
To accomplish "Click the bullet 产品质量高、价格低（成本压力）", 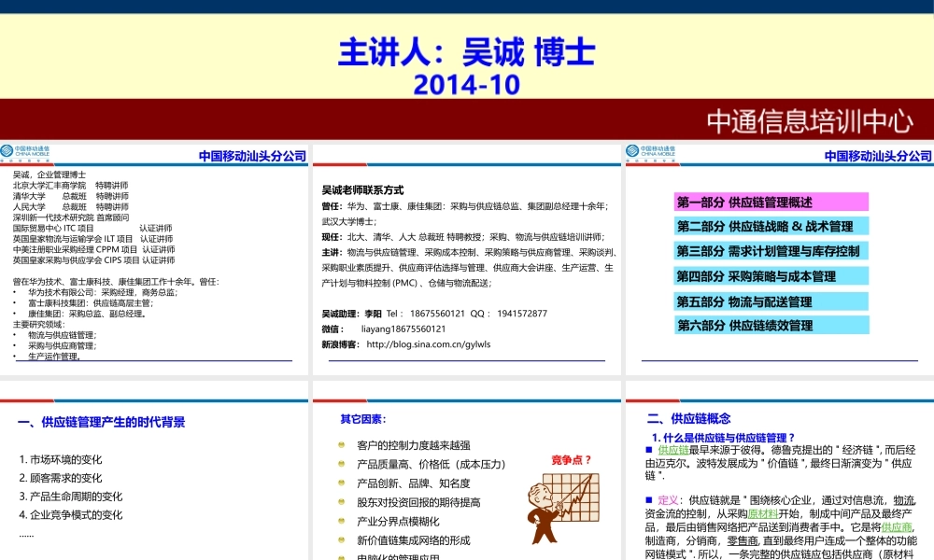I will tap(432, 464).
